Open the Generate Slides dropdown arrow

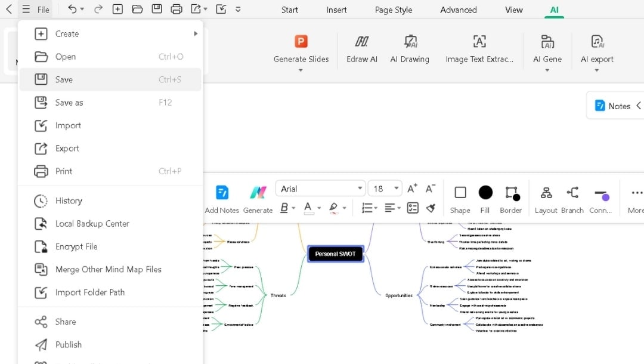point(301,70)
